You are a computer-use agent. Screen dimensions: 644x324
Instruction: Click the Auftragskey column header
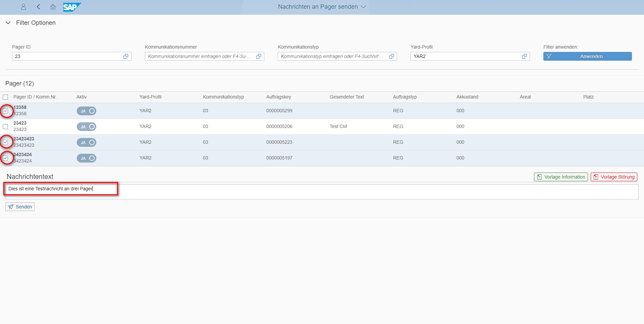(x=279, y=97)
